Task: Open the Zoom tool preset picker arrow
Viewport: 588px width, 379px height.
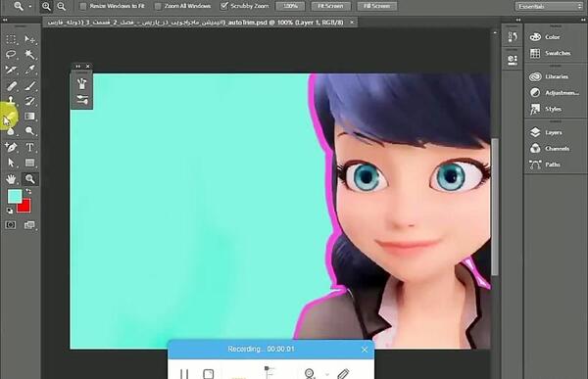Action: tap(30, 7)
